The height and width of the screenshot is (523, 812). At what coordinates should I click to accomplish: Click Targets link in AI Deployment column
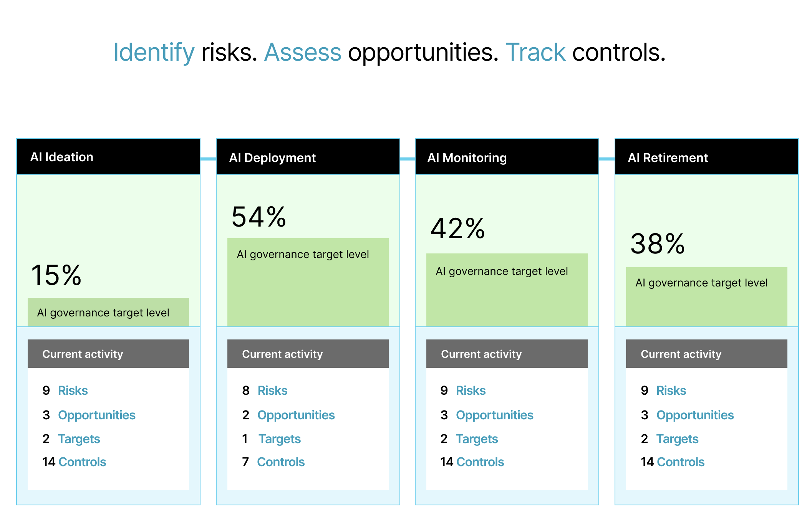click(279, 439)
